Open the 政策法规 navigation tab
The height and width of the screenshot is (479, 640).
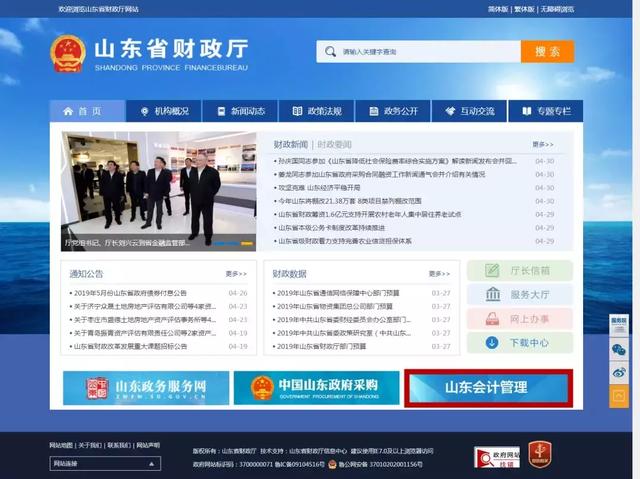coord(316,111)
